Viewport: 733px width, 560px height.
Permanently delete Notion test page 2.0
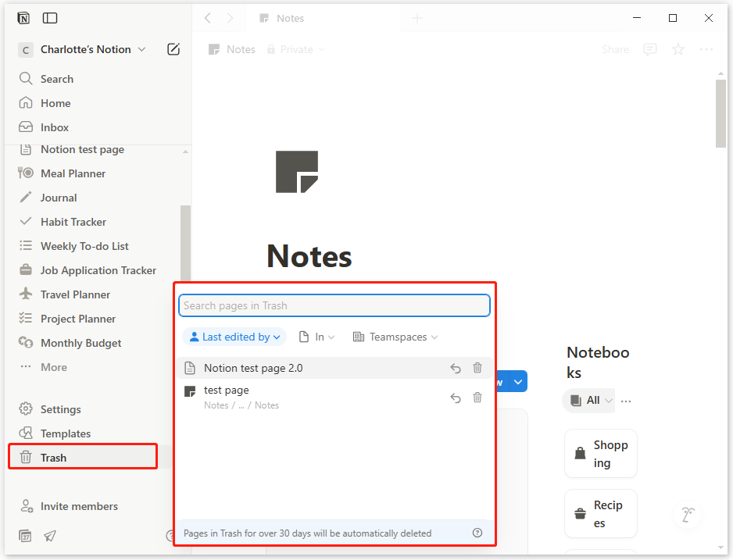[477, 368]
